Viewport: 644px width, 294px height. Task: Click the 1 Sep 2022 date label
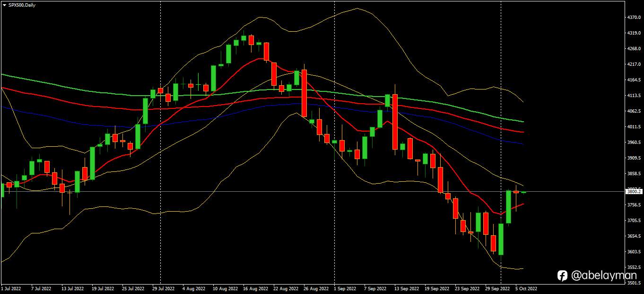(346, 288)
